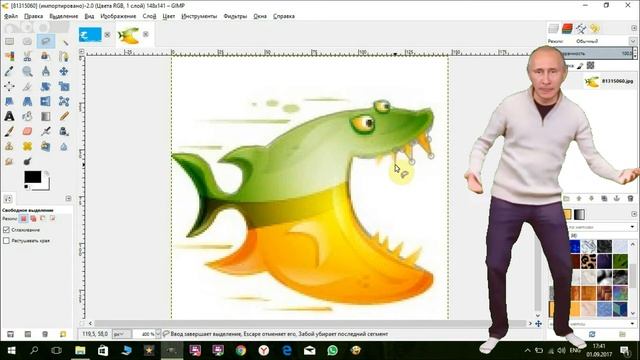Toggle the Сглаживание antialiasing checkbox
The height and width of the screenshot is (360, 640).
click(6, 230)
